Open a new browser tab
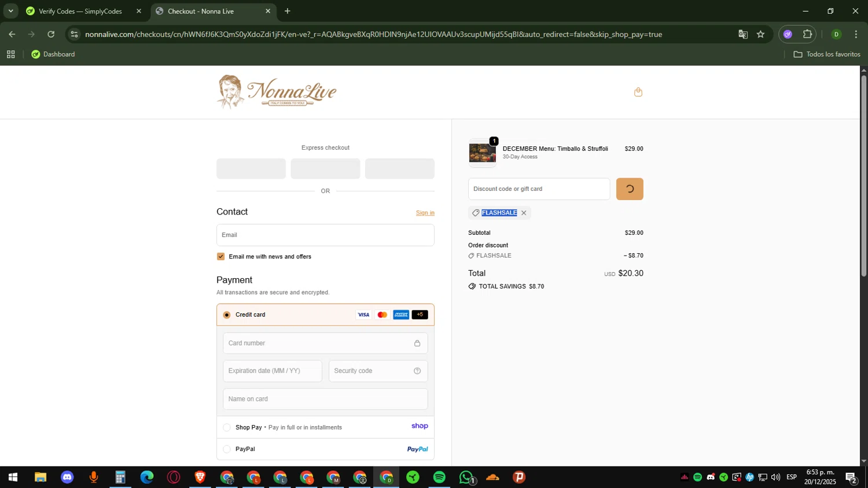The height and width of the screenshot is (488, 868). 288,11
